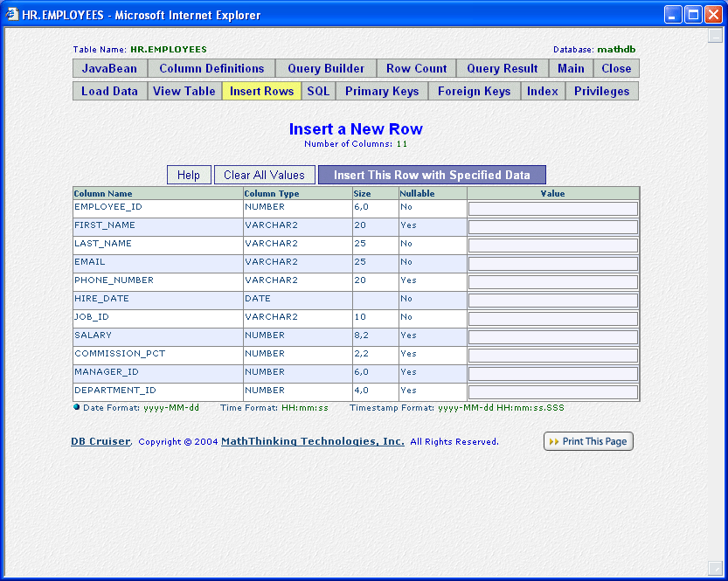Click the COMMISSION_PCT value input
728x581 pixels.
click(553, 356)
